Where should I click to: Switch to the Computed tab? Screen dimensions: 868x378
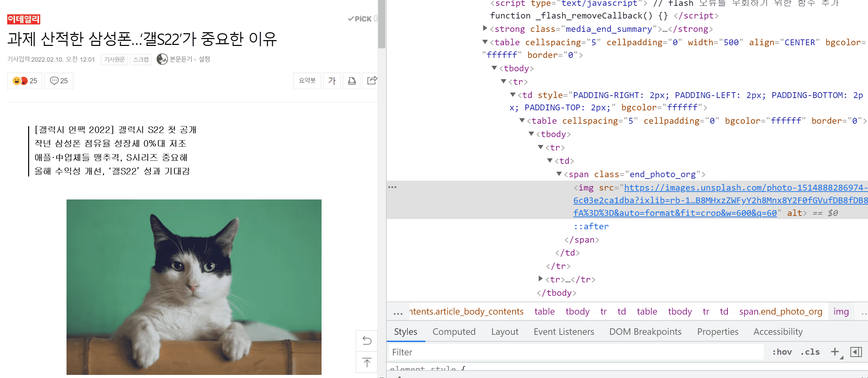(x=454, y=331)
